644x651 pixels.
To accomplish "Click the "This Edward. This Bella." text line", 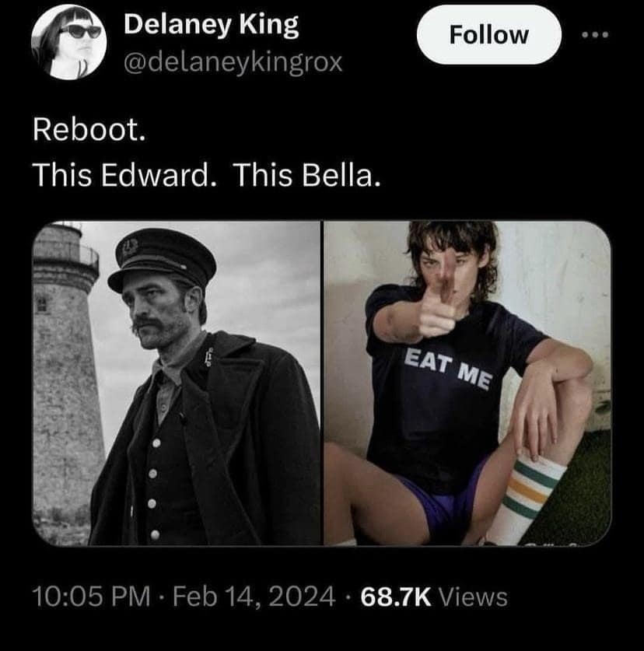I will click(x=206, y=178).
